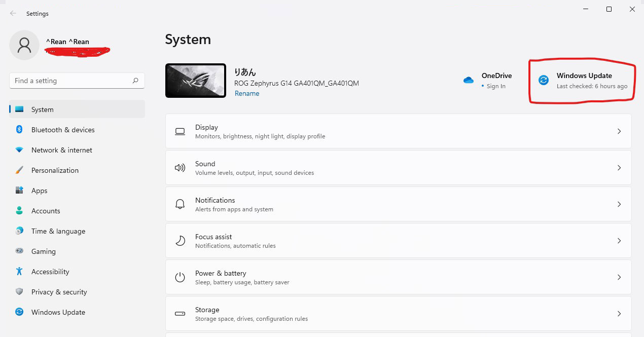This screenshot has width=644, height=337.
Task: Click the Sound speaker icon
Action: (x=180, y=168)
